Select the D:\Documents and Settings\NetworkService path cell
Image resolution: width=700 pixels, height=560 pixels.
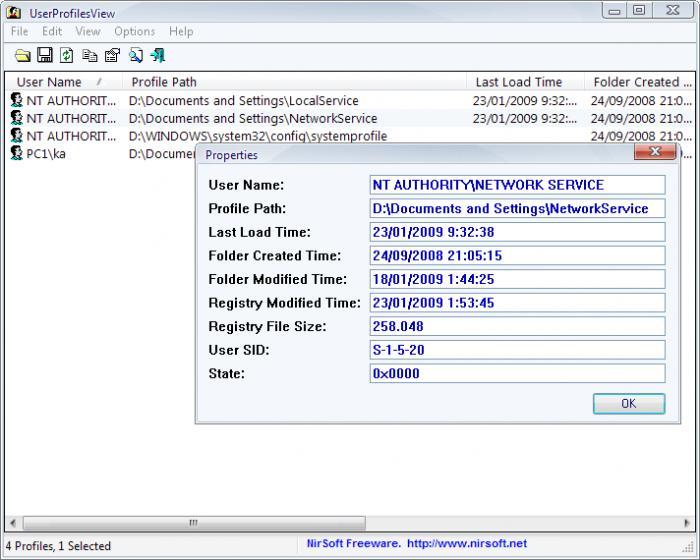tap(253, 118)
